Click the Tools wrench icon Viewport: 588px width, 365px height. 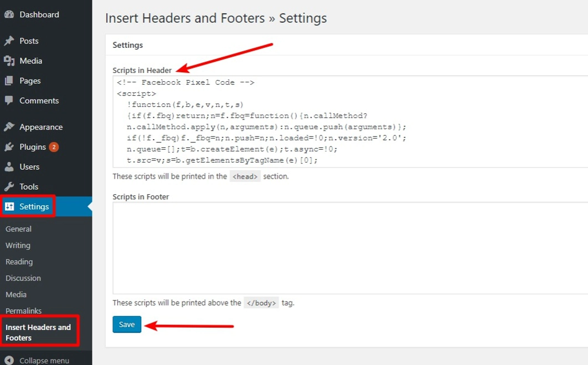(x=9, y=186)
